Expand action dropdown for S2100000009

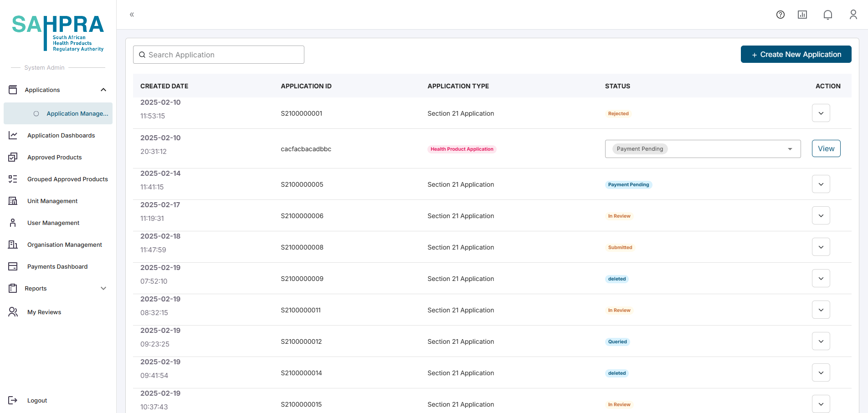coord(821,278)
